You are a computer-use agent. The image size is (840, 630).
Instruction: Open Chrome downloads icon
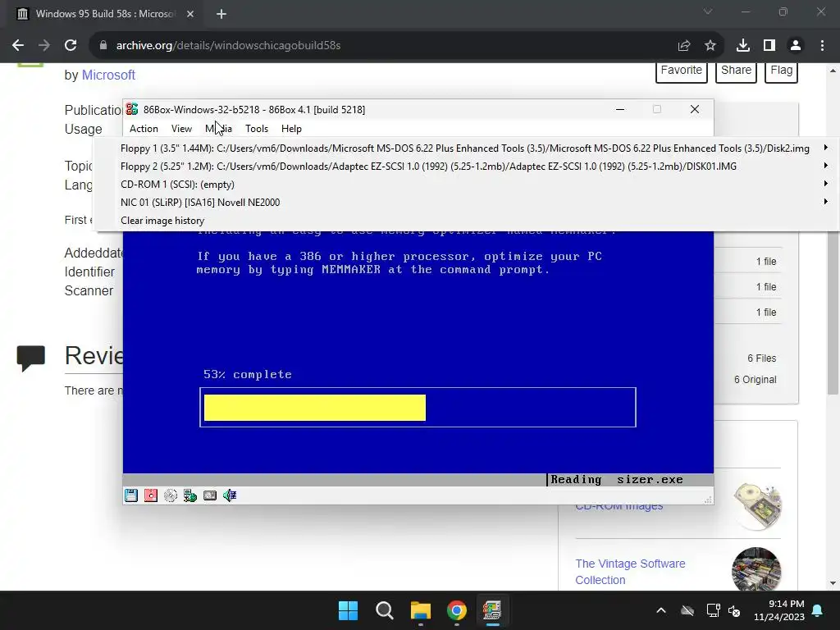[743, 46]
